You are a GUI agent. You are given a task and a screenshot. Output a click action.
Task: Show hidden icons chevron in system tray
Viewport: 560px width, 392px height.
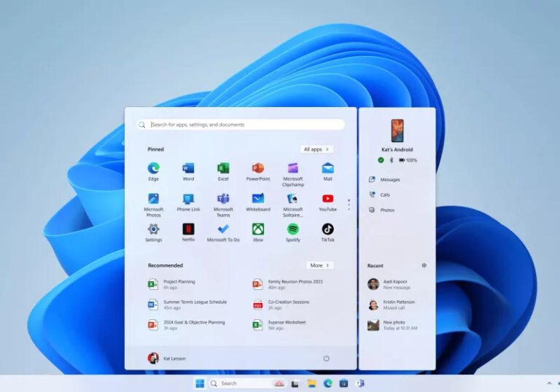549,383
